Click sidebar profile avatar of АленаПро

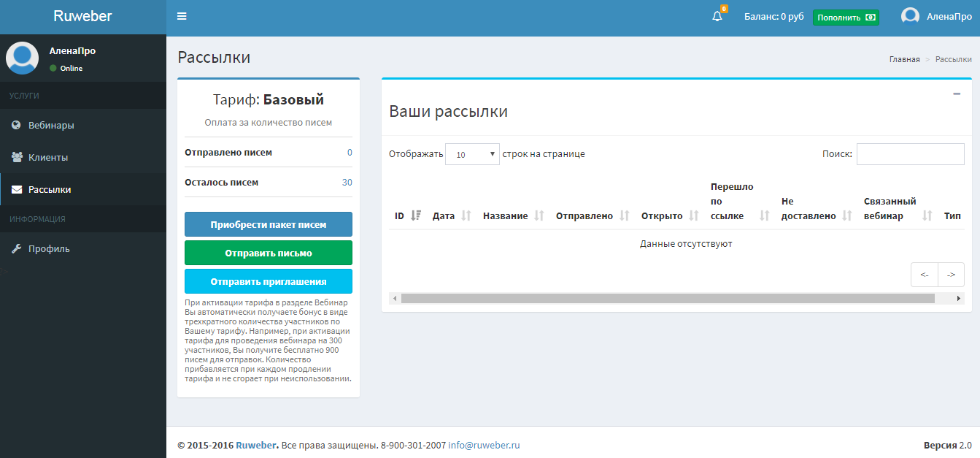(x=23, y=58)
